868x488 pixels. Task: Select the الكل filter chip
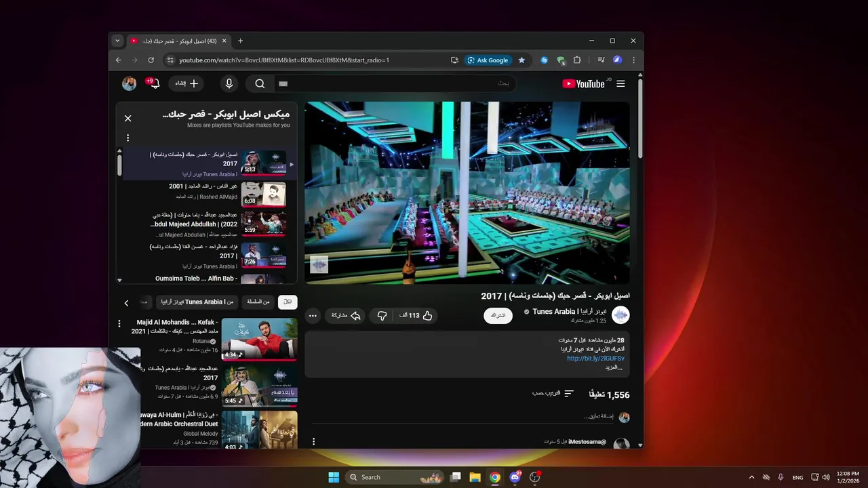[x=287, y=302]
